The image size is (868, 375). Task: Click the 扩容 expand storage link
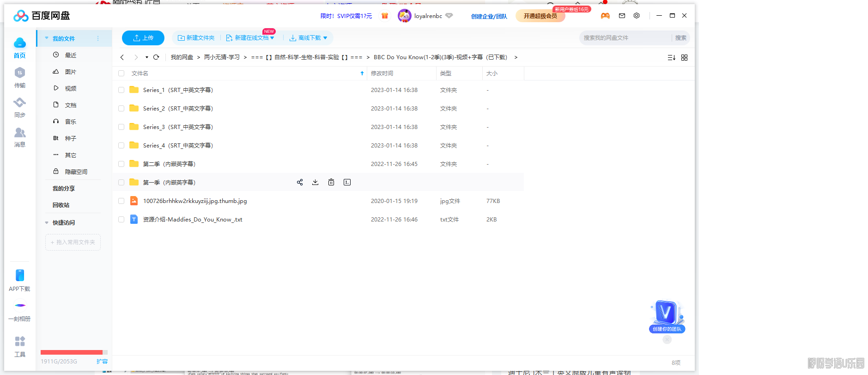coord(102,362)
